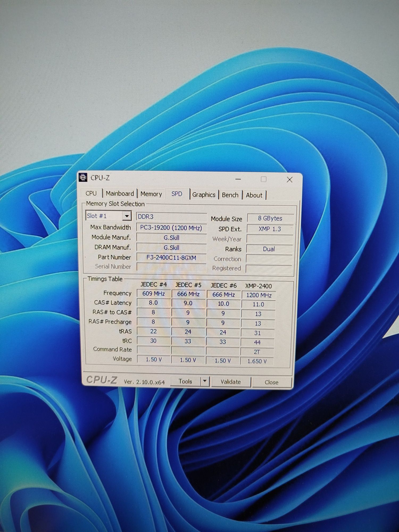Switch to the Memory tab
This screenshot has width=399, height=532.
coord(151,194)
